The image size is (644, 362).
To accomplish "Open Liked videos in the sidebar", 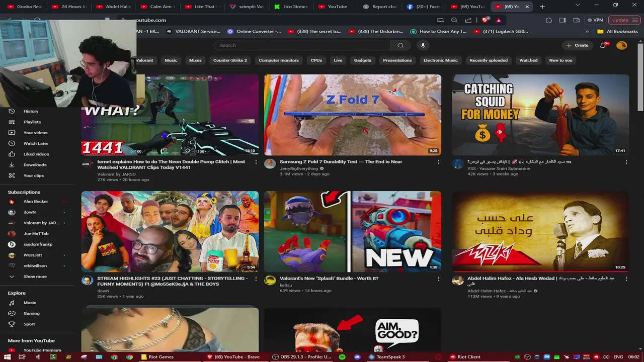I will pyautogui.click(x=36, y=154).
